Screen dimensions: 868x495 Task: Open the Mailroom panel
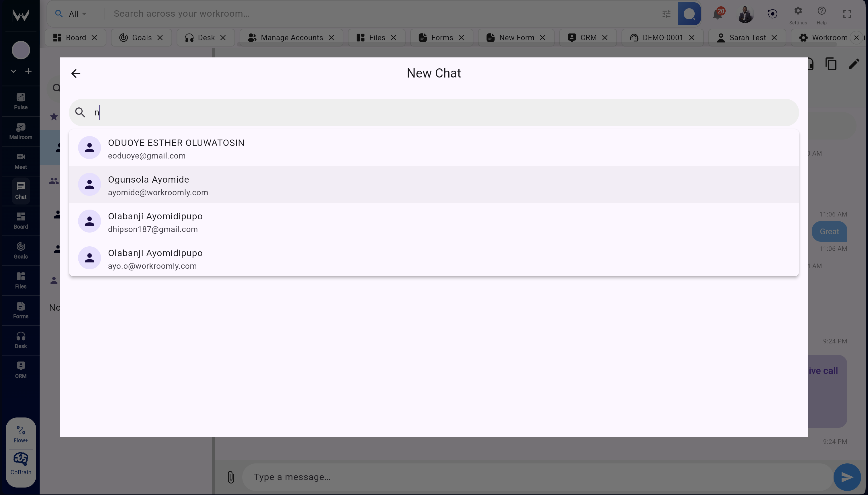20,131
